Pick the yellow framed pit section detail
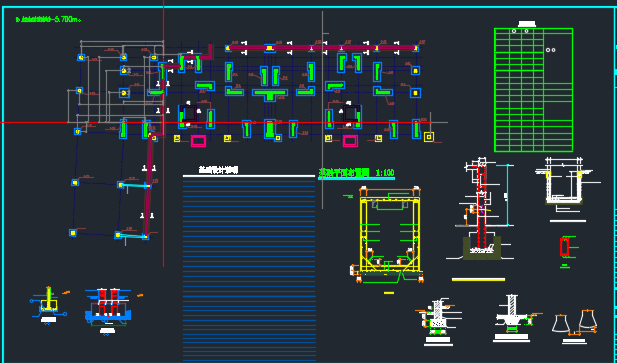 390,234
